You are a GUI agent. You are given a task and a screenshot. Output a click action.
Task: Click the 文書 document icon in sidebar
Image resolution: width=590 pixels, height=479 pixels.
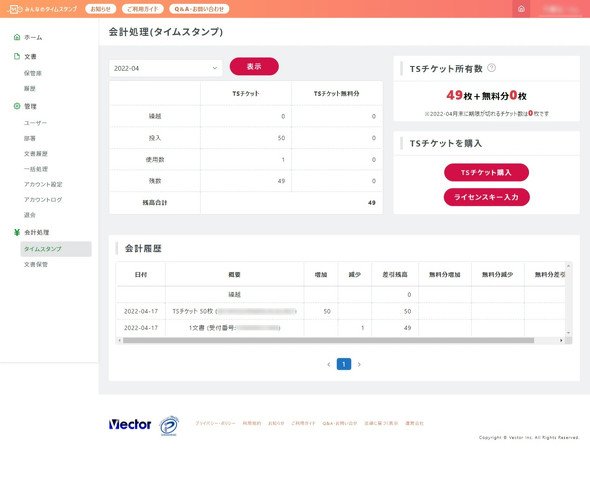(17, 56)
